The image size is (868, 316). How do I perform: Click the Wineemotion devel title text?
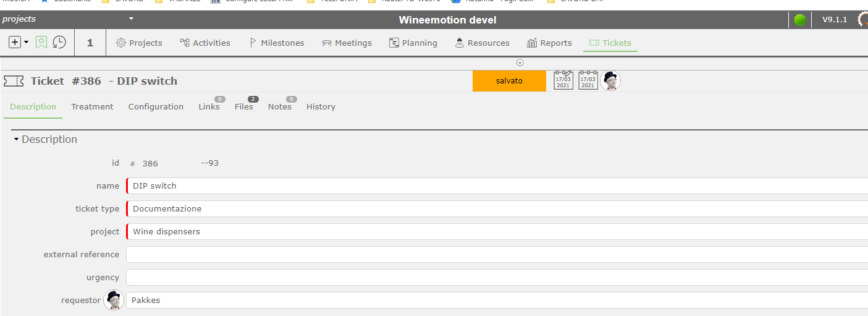[447, 20]
